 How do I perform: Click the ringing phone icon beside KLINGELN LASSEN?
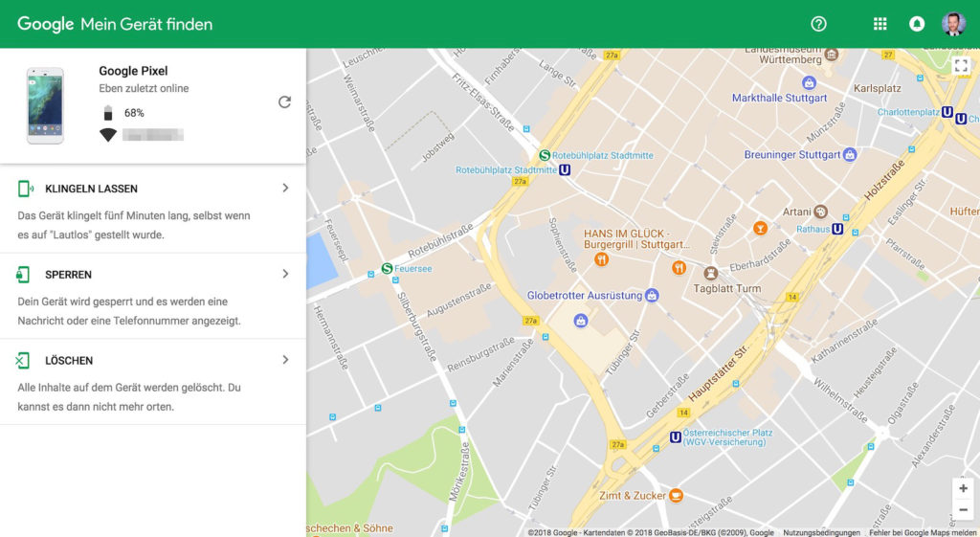pyautogui.click(x=26, y=189)
